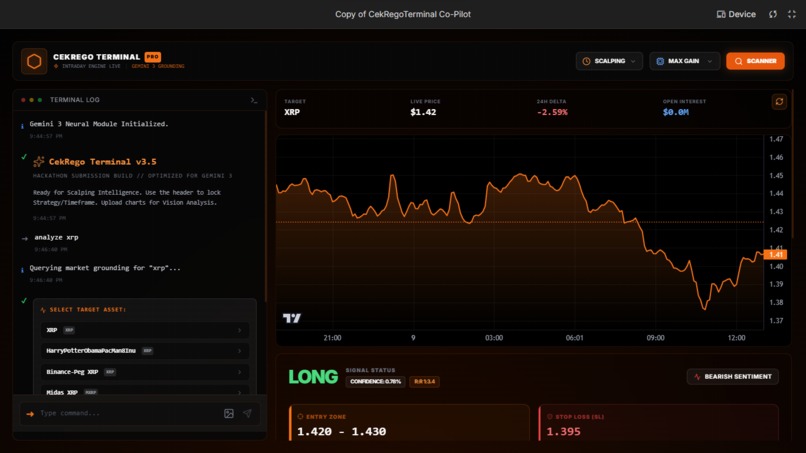Image resolution: width=806 pixels, height=453 pixels.
Task: Select the HarryPotterObamaPacManInu asset row
Action: pos(144,351)
